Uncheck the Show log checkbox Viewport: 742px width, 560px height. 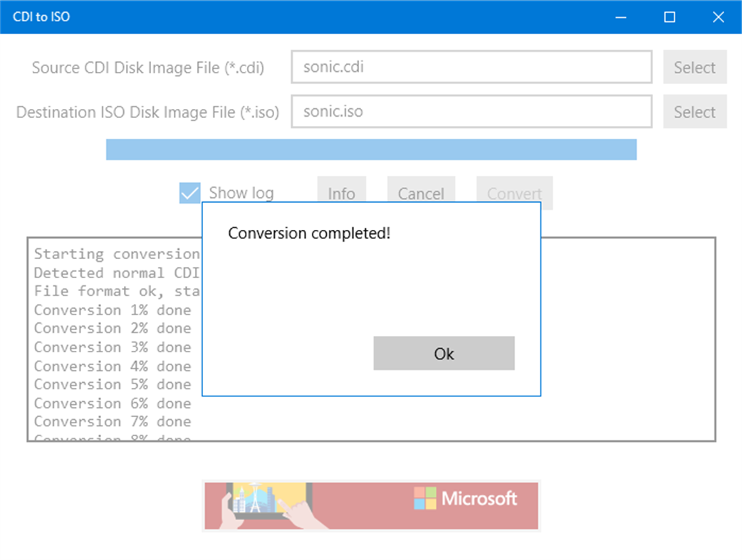coord(189,193)
